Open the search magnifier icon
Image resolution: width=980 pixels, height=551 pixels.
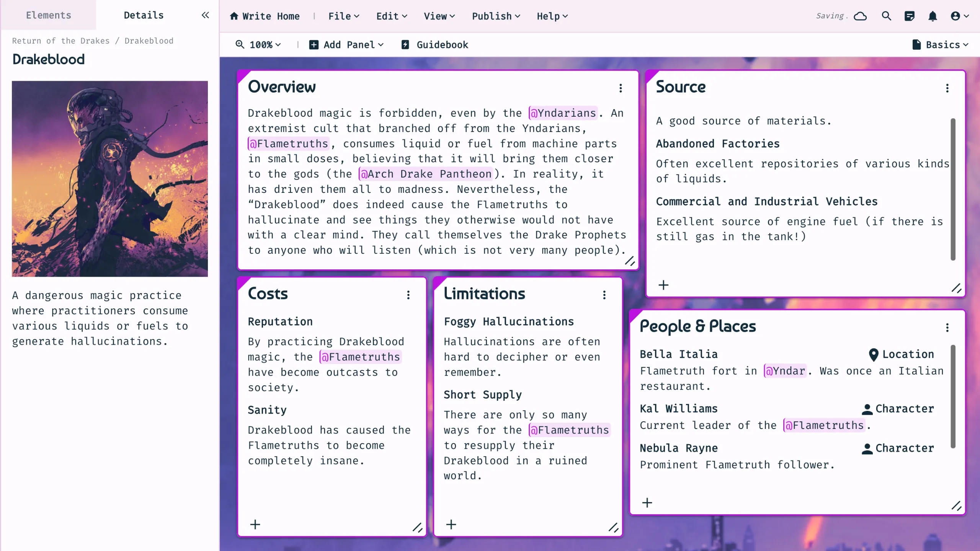[x=886, y=16]
